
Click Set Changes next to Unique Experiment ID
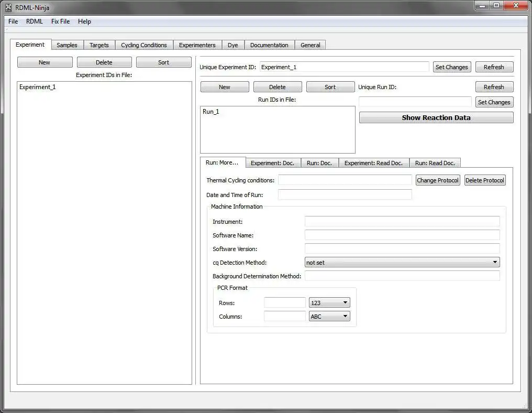(451, 67)
